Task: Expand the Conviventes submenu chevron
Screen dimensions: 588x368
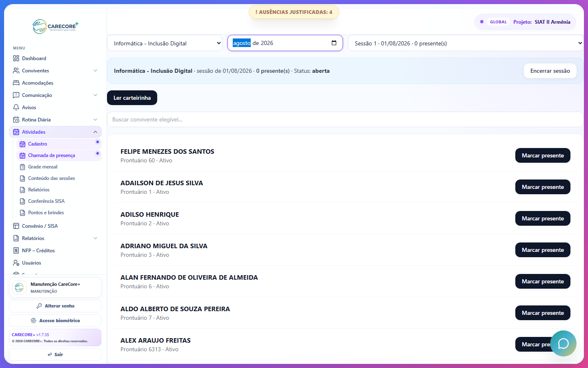Action: pyautogui.click(x=95, y=71)
